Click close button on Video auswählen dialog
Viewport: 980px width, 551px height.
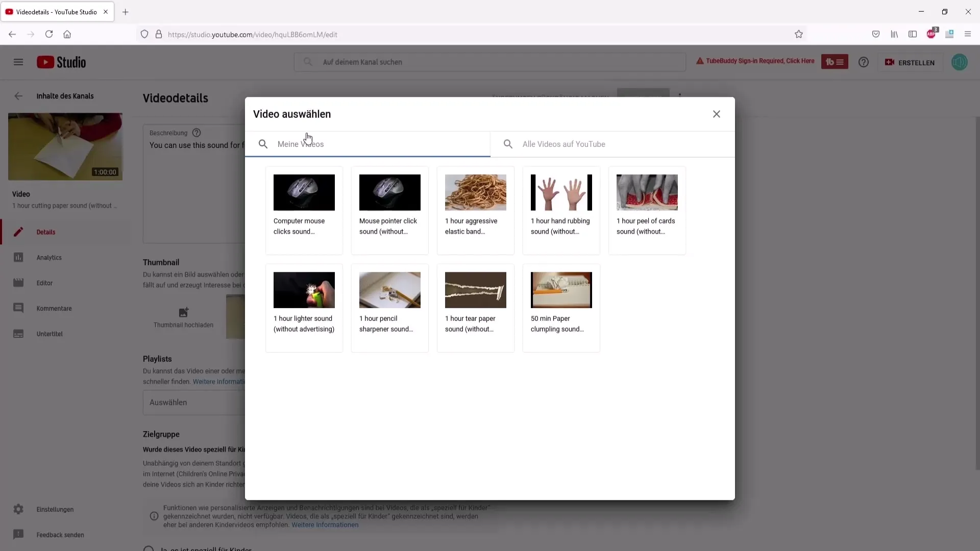[x=716, y=114]
